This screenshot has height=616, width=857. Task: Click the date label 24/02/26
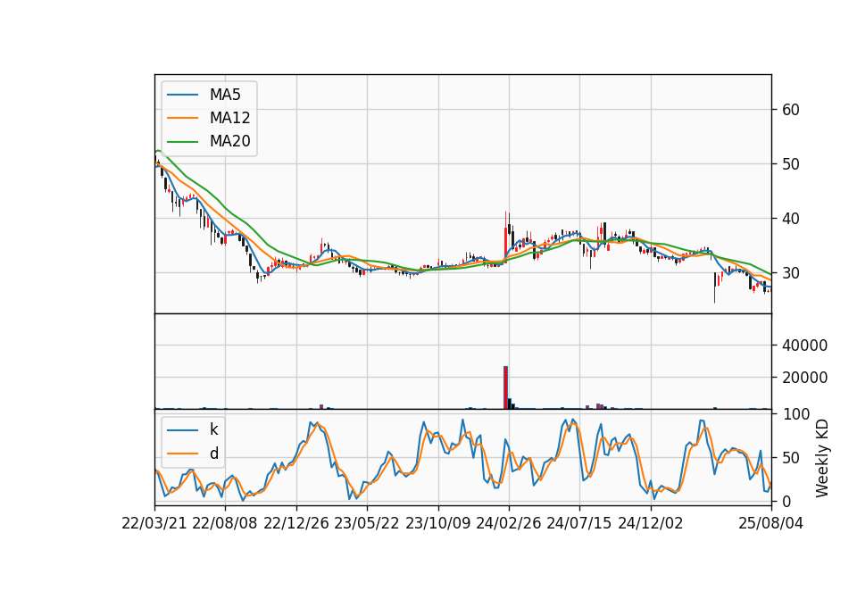tap(509, 524)
